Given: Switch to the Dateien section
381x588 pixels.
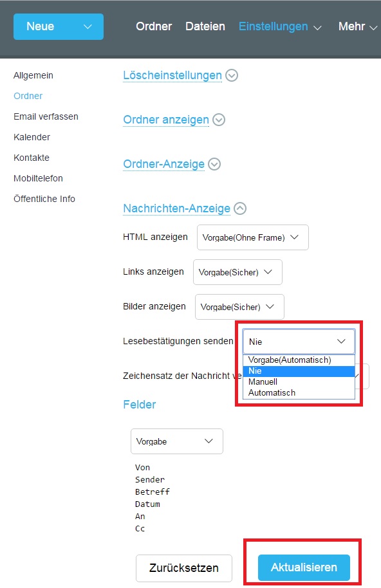Looking at the screenshot, I should [x=205, y=26].
